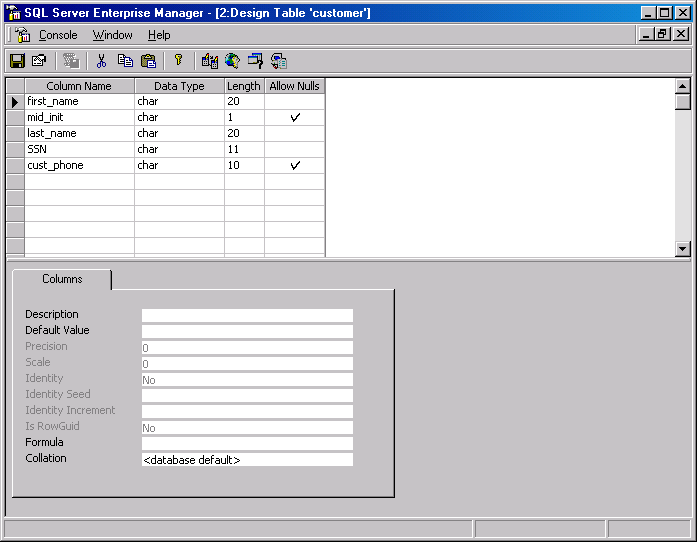Click the Copy toolbar icon
697x542 pixels.
(x=125, y=61)
